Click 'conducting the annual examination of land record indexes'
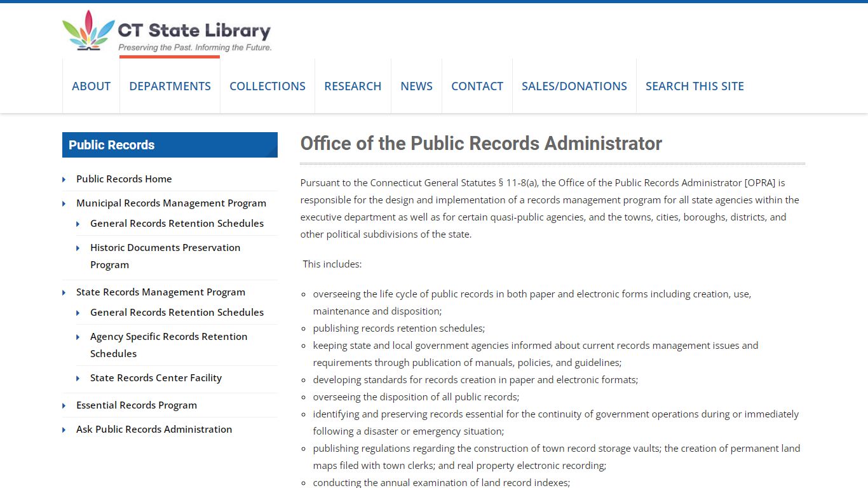The image size is (868, 488). [442, 482]
